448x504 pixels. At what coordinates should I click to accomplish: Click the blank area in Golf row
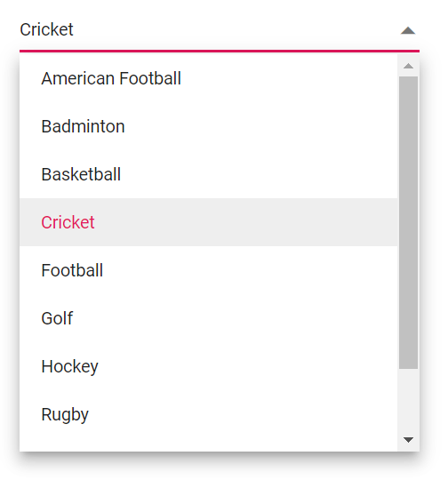click(x=235, y=318)
